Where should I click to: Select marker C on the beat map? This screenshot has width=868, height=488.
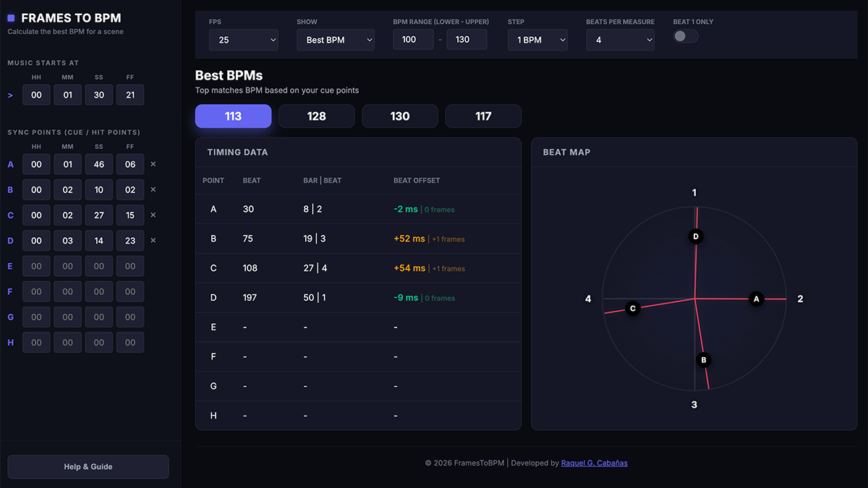click(632, 309)
